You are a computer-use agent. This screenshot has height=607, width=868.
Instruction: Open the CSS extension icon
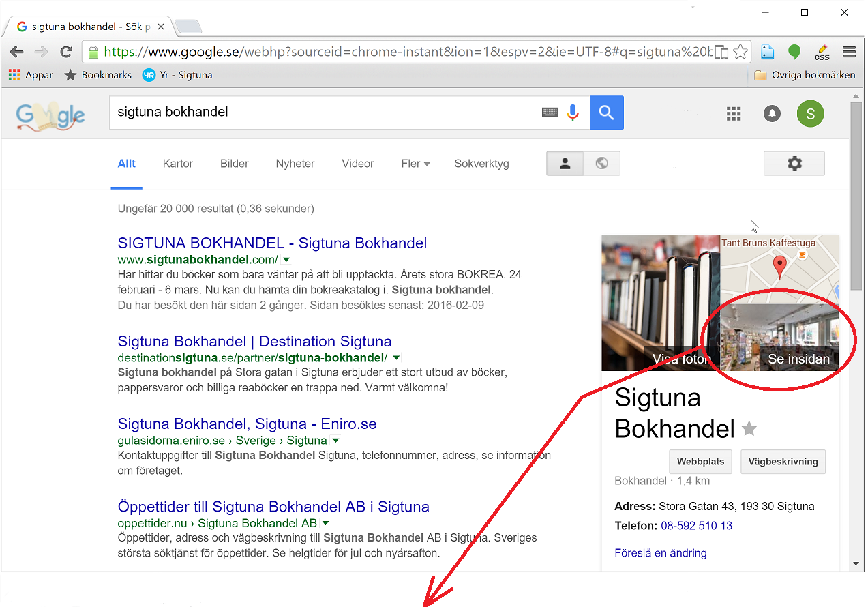pos(822,53)
